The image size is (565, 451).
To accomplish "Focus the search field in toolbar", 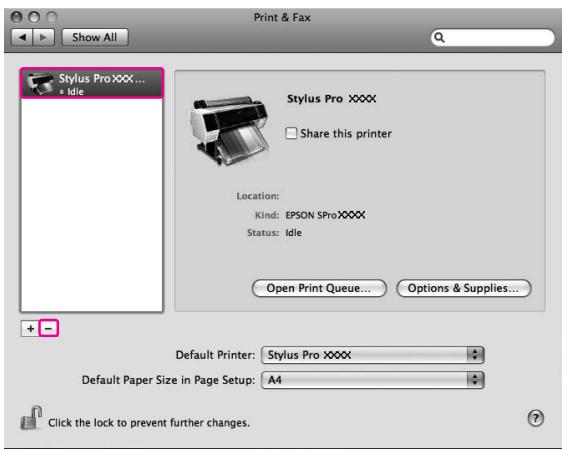I will point(492,37).
